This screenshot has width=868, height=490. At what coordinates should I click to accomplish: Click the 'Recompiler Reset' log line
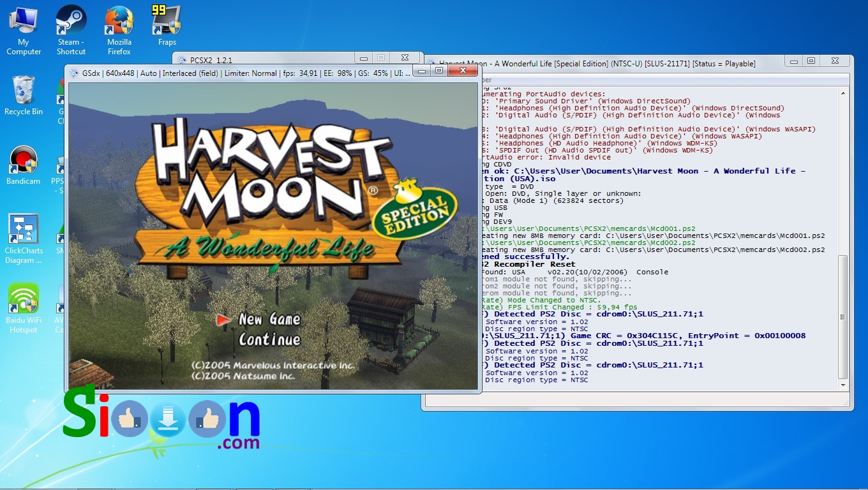coord(527,264)
